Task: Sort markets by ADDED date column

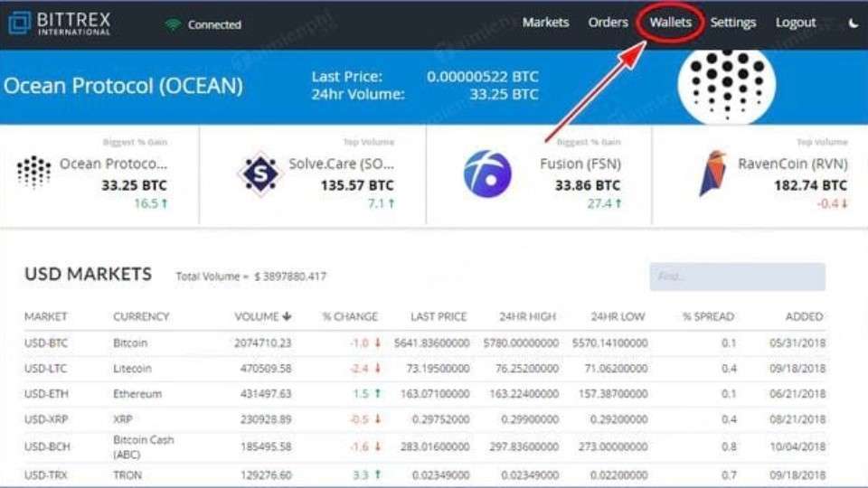Action: (804, 316)
